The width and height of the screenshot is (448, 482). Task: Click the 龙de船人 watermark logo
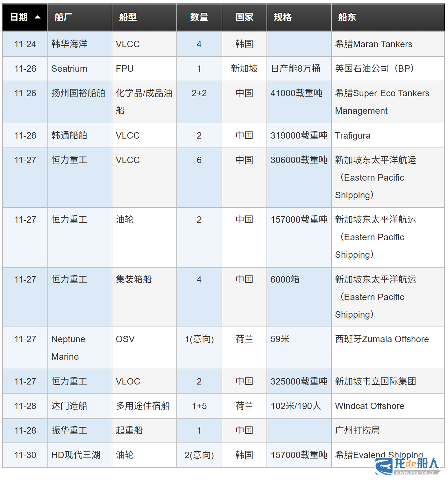tap(408, 466)
